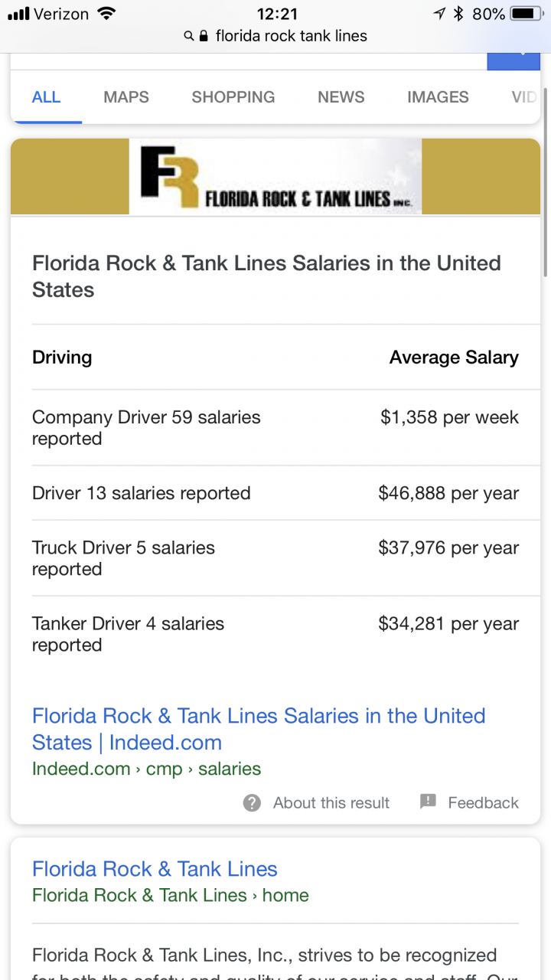Click the About this result question icon

[x=252, y=802]
